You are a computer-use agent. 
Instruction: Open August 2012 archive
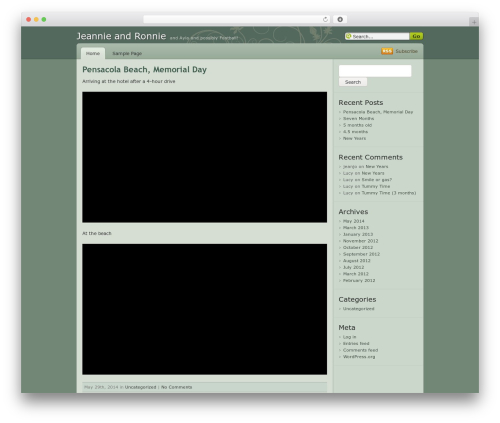pos(356,261)
